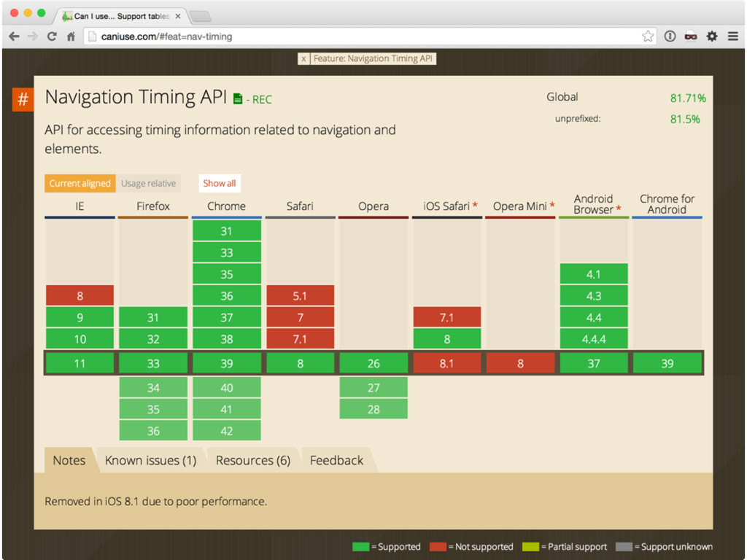Click the Chrome for Android 39 cell
Screen dimensions: 747x560
click(667, 363)
